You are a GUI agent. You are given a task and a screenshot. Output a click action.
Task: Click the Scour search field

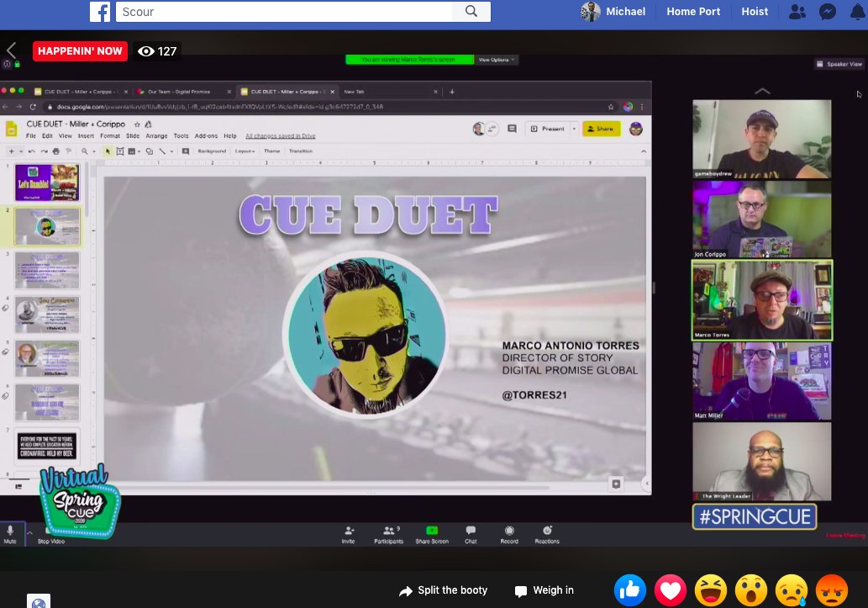click(x=286, y=12)
